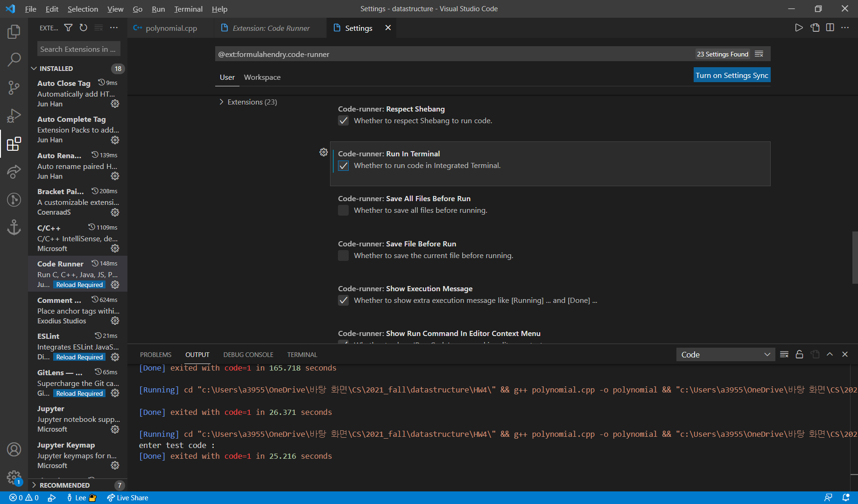This screenshot has width=858, height=504.
Task: Collapse the INSTALLED extensions section
Action: point(77,69)
